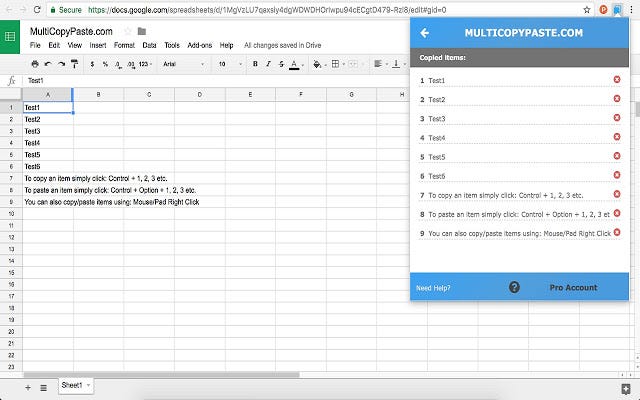Format as percent
Image resolution: width=640 pixels, height=400 pixels.
105,64
